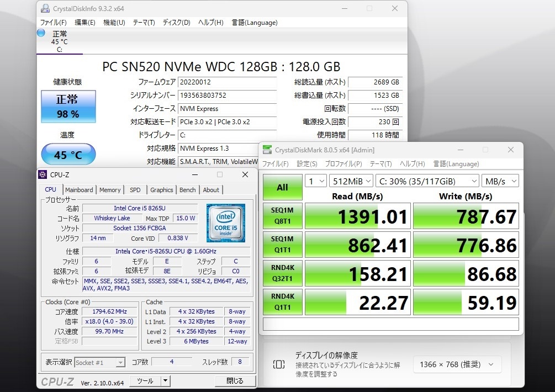The width and height of the screenshot is (555, 392).
Task: Click the power-on count value 230 回
Action: 375,122
